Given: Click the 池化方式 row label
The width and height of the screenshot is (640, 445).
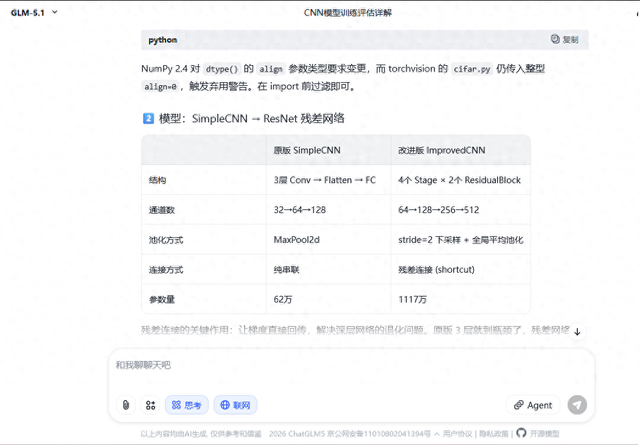Looking at the screenshot, I should coord(166,240).
